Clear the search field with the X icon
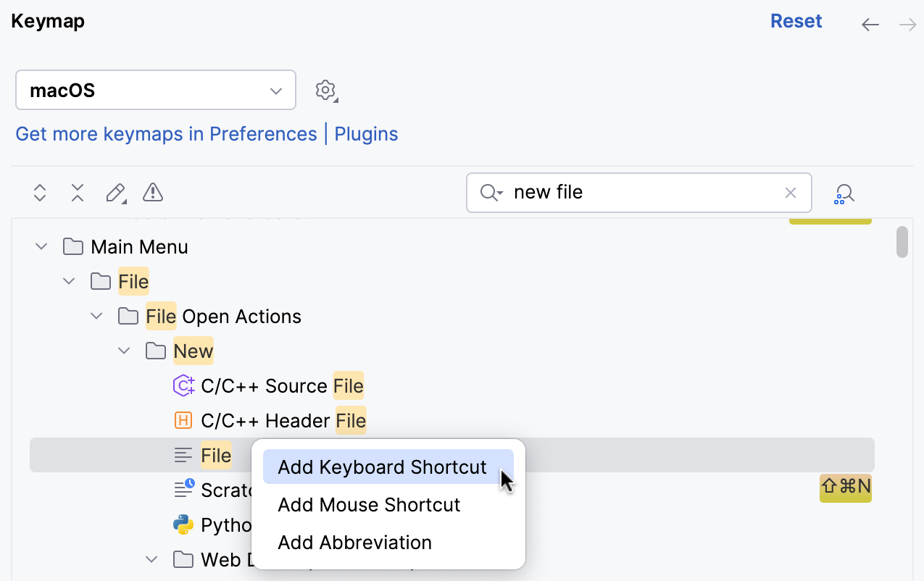 click(790, 193)
